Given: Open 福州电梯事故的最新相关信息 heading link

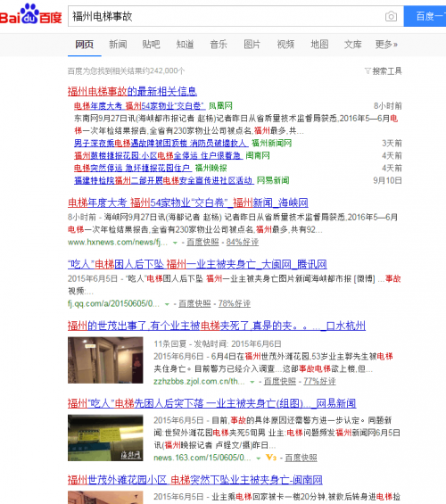Looking at the screenshot, I should [132, 92].
